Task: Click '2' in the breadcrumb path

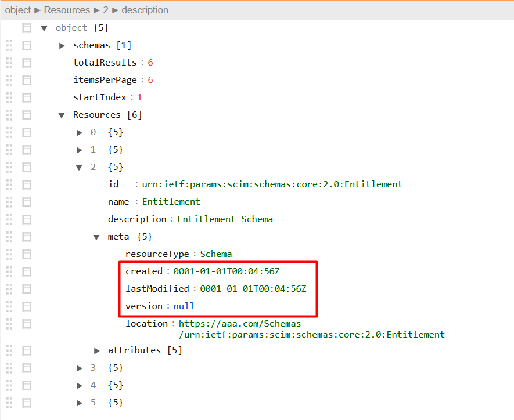Action: coord(106,10)
